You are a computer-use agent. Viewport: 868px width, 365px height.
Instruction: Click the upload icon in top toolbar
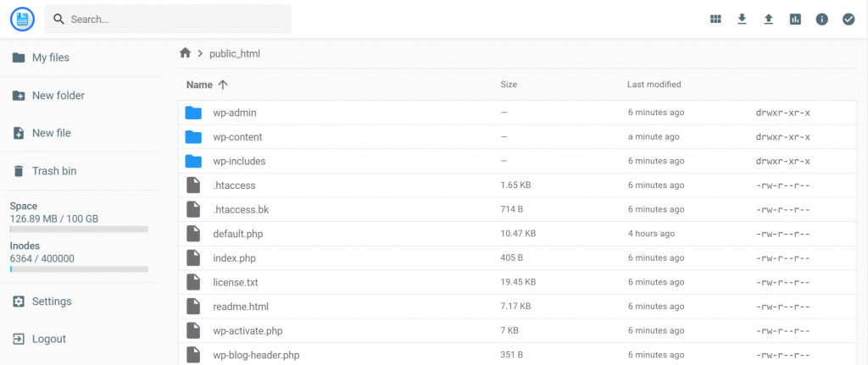coord(769,19)
